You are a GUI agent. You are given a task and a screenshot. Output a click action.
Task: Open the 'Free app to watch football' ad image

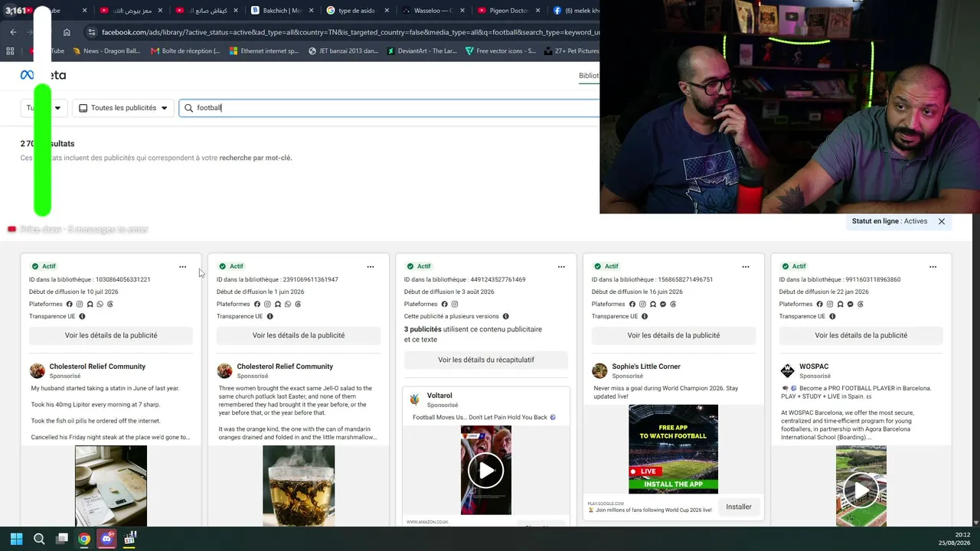click(x=674, y=449)
